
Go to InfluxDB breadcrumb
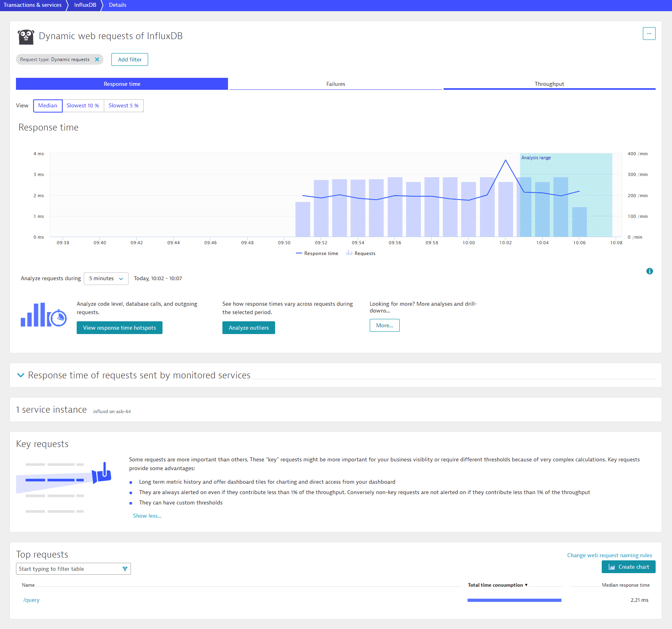85,5
